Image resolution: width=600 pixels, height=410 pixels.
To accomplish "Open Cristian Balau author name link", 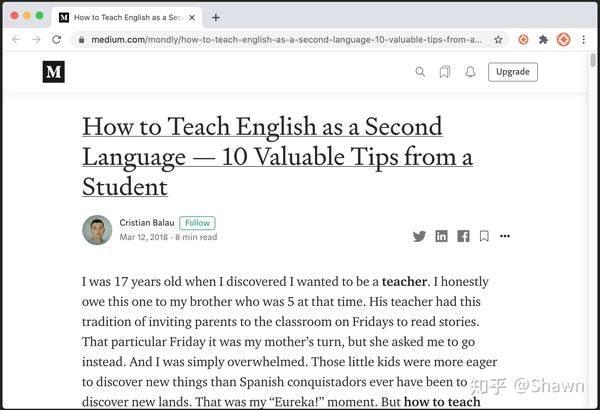I will 147,222.
